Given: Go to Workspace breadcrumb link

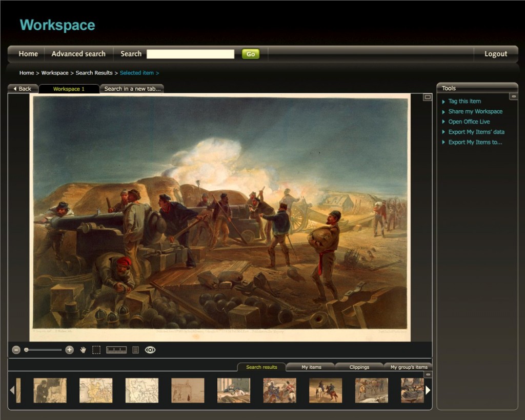Looking at the screenshot, I should (x=54, y=73).
